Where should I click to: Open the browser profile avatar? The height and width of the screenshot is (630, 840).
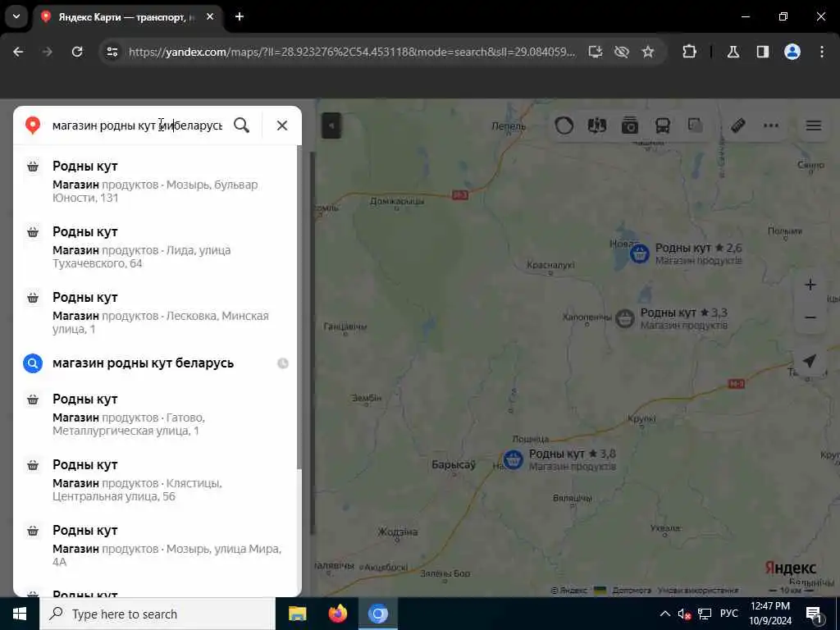click(x=792, y=52)
